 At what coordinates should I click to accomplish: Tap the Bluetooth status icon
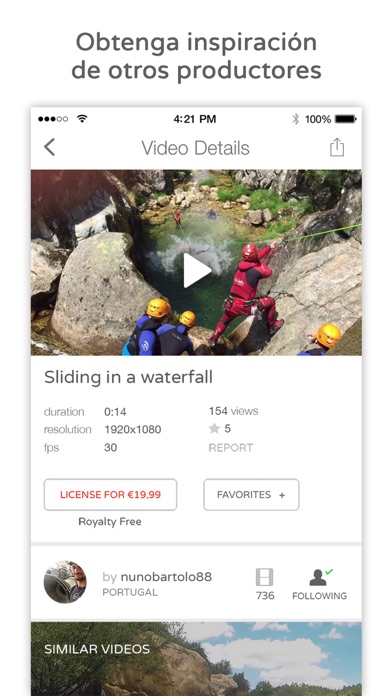point(296,119)
